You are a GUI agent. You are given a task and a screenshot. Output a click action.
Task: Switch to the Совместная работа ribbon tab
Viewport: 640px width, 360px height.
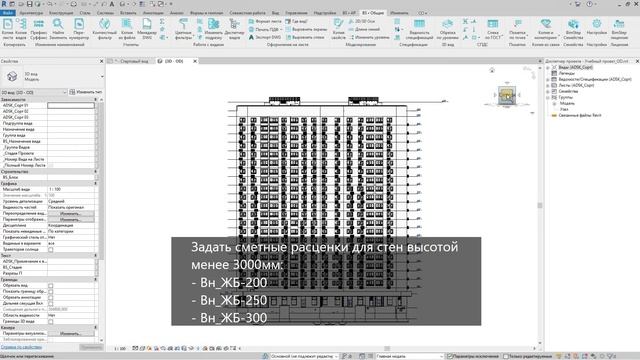point(247,13)
